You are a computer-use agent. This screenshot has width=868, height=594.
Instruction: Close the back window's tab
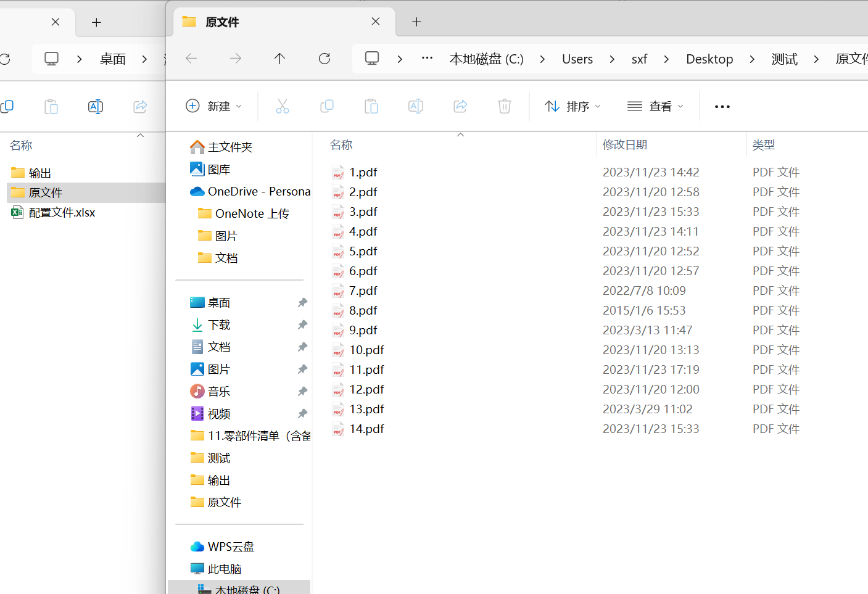(56, 22)
